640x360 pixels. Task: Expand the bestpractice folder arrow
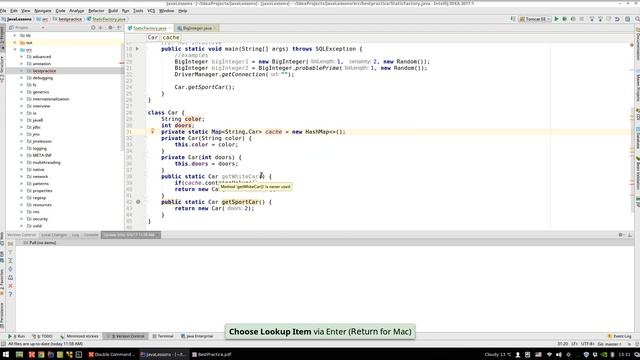(x=22, y=71)
